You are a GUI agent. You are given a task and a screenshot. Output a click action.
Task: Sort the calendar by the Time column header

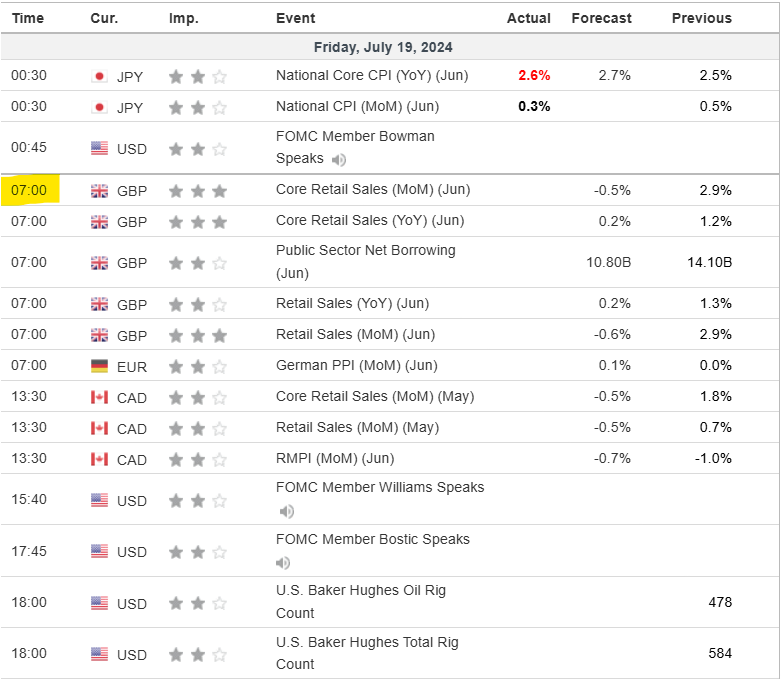tap(28, 18)
